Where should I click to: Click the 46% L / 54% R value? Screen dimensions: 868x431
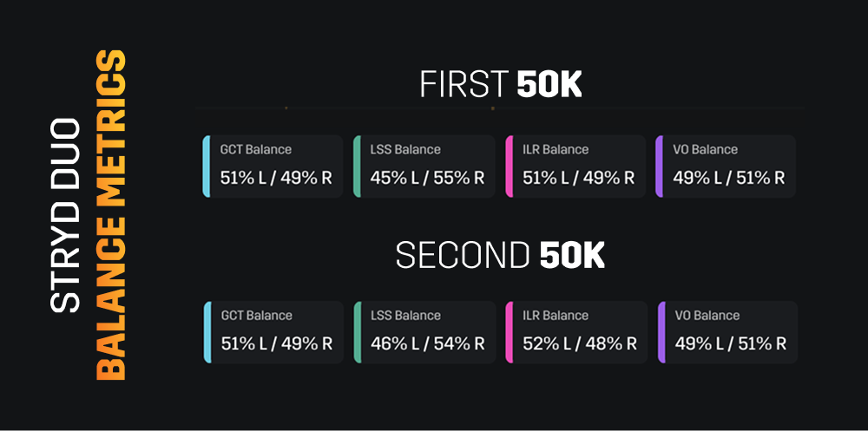pos(428,343)
